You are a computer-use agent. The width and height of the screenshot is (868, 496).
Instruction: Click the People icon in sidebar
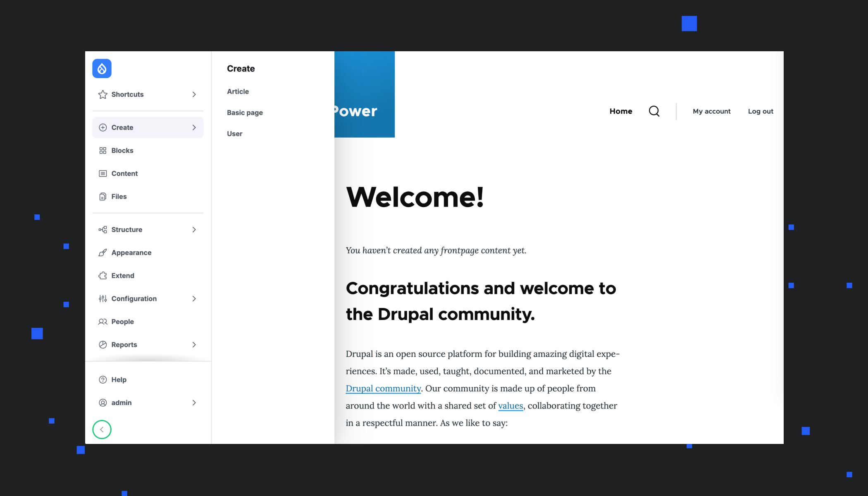click(x=103, y=321)
